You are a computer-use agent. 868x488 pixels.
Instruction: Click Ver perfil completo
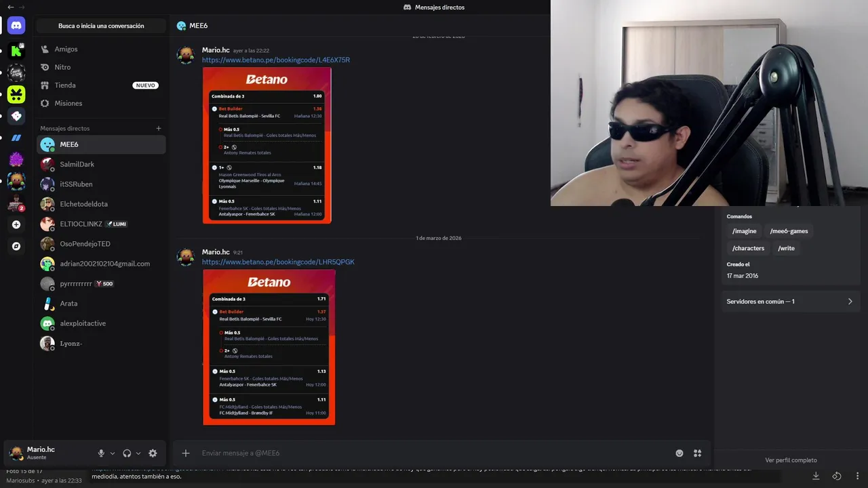791,460
